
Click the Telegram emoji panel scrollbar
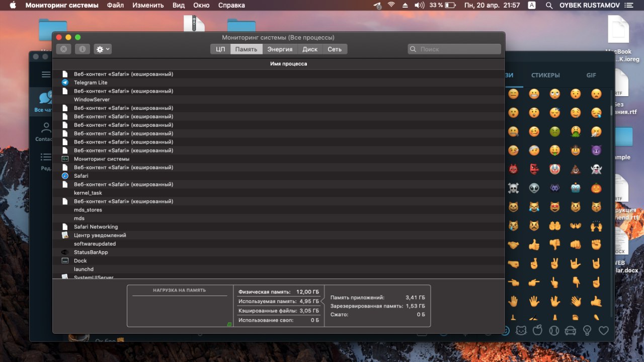click(x=612, y=110)
